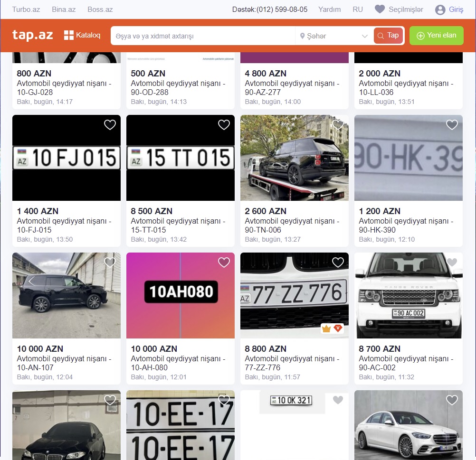Favorite the white Range Rover 90-AC-002 listing

click(452, 263)
